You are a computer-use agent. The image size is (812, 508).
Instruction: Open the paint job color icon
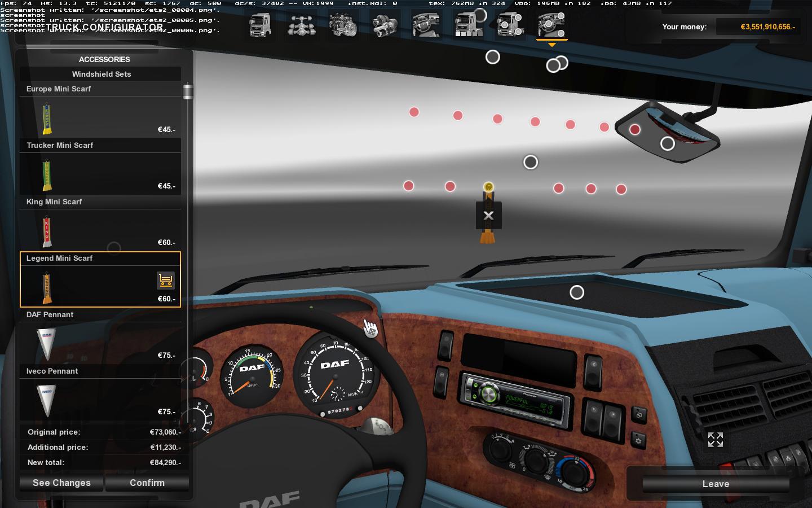pos(469,25)
